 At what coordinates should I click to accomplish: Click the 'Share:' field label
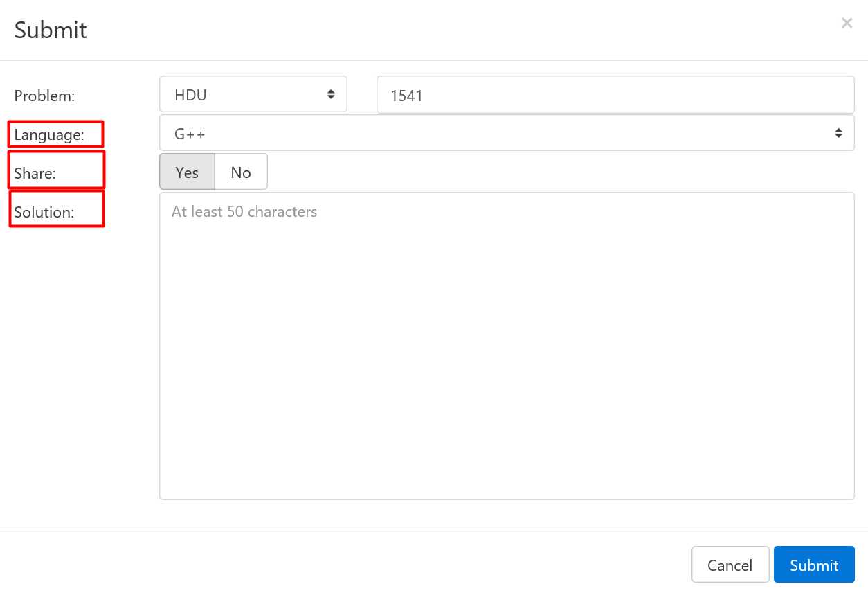point(35,173)
